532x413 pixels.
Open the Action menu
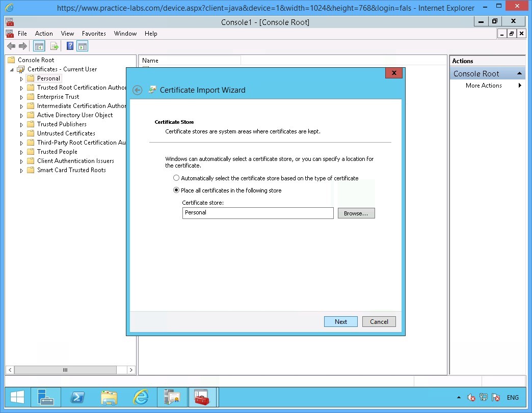[x=44, y=34]
